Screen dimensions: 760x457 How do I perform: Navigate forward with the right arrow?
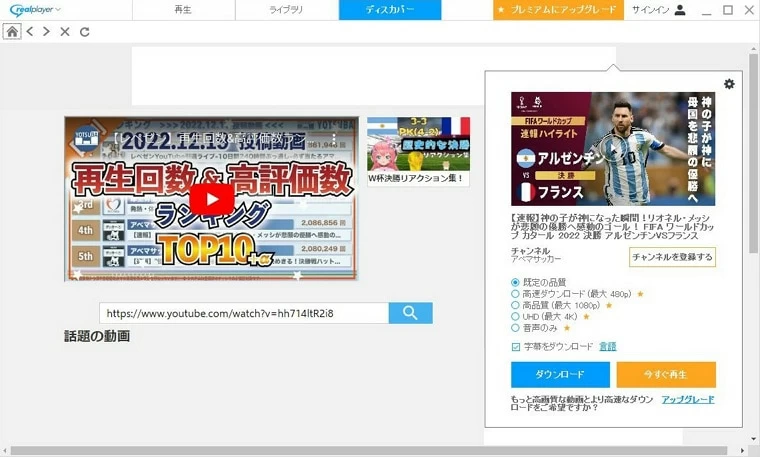pos(47,32)
